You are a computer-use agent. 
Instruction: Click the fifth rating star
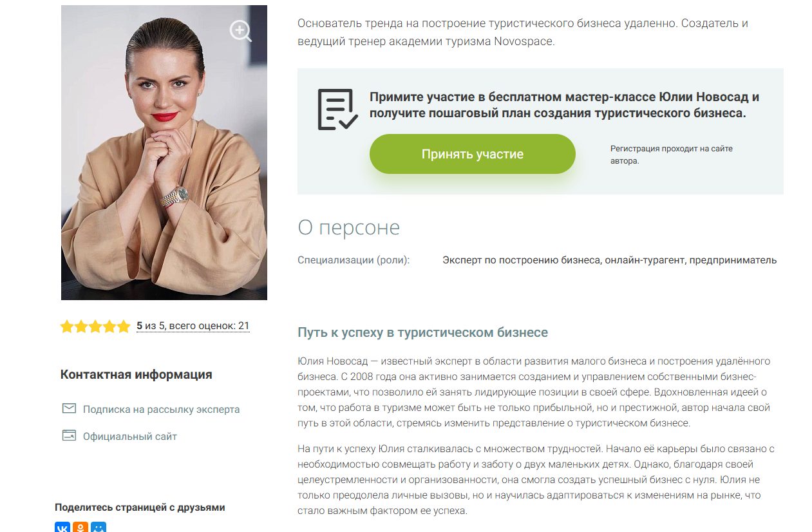124,327
